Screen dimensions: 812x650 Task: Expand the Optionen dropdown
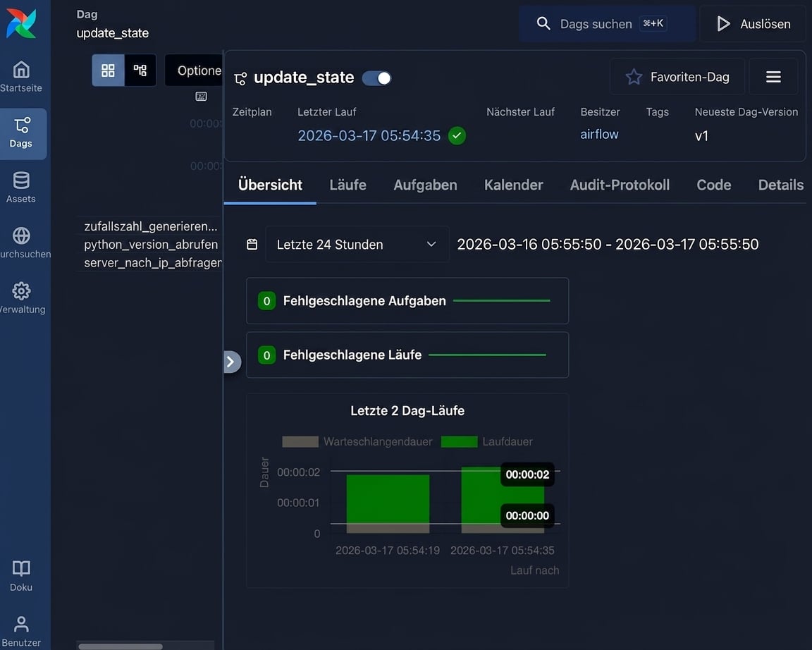click(x=195, y=70)
